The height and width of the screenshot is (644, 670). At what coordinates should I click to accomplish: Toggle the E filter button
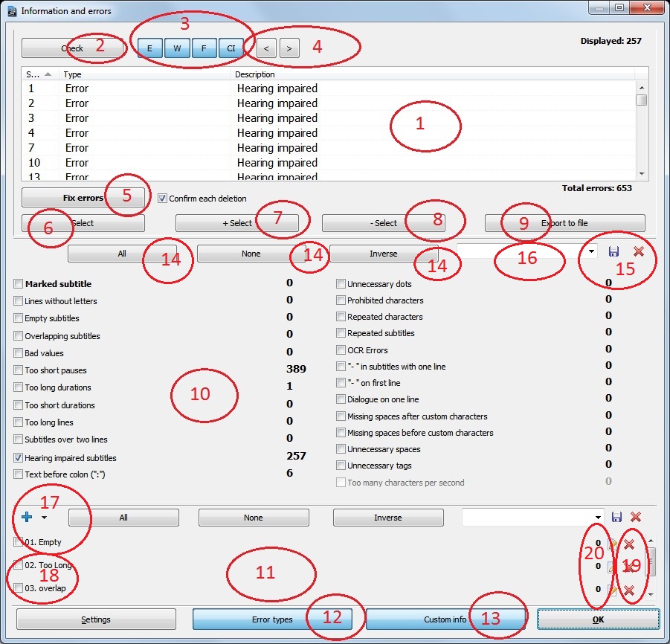click(149, 48)
